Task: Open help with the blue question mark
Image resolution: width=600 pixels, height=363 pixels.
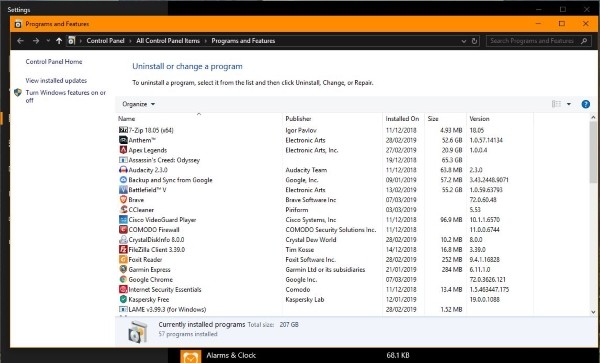Action: [585, 104]
